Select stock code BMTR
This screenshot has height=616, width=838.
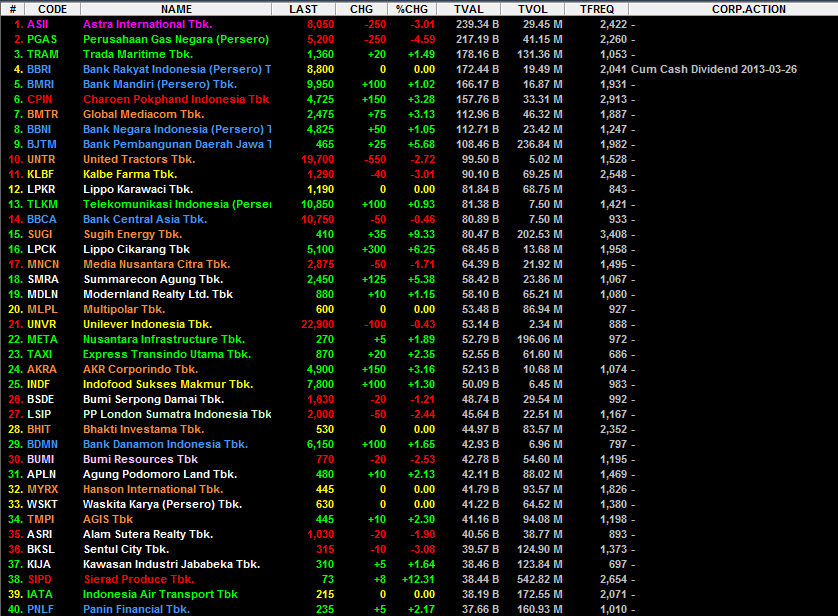tap(42, 114)
